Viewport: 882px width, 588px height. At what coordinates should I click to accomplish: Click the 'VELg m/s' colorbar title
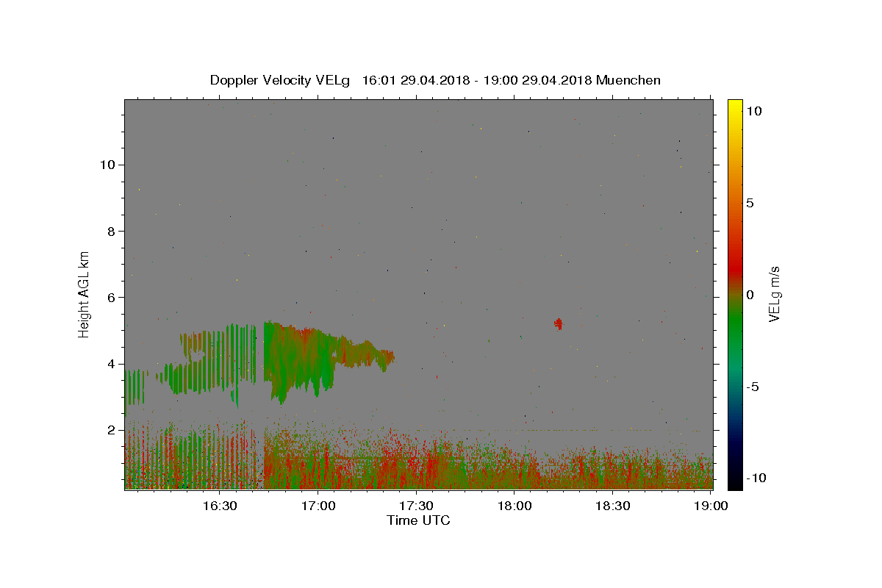pos(775,294)
